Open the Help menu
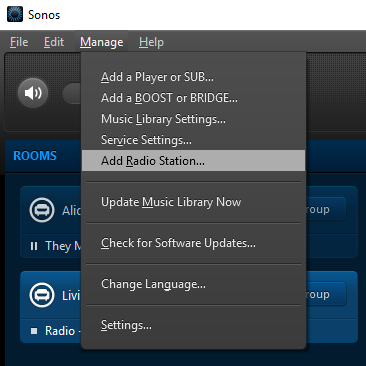 click(x=151, y=42)
